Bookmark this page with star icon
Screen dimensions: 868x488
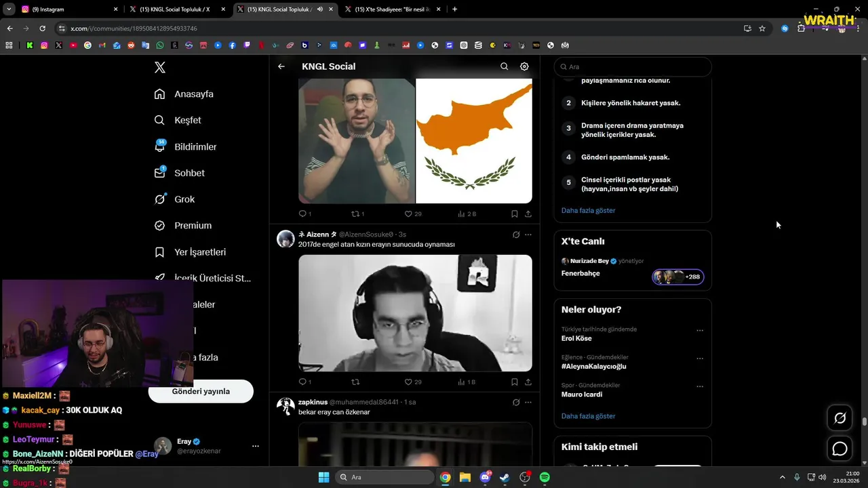point(762,28)
